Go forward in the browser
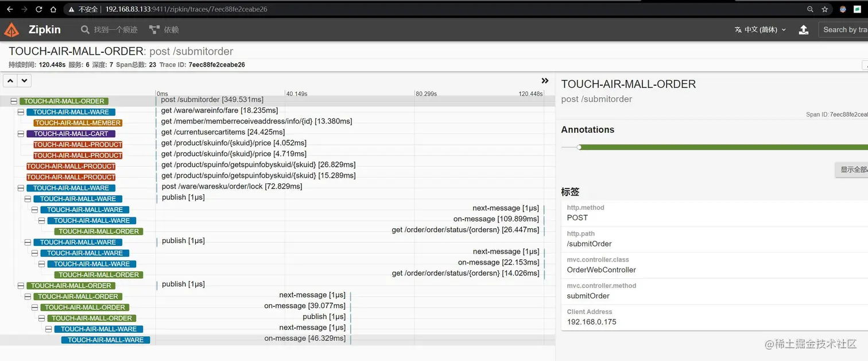868x361 pixels. [24, 9]
